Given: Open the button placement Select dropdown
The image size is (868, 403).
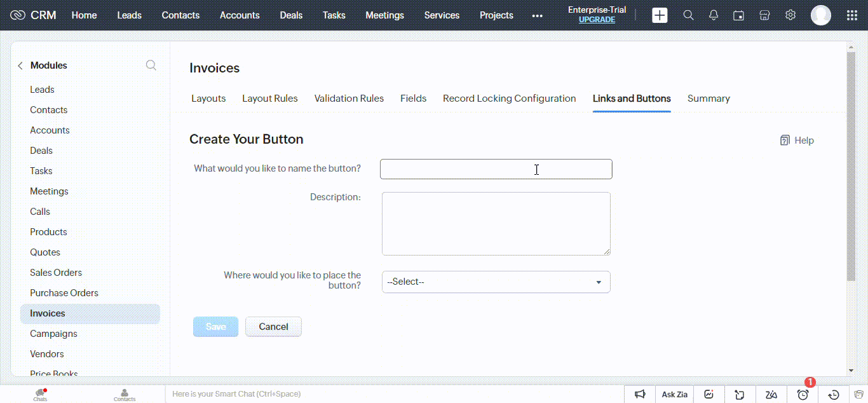Looking at the screenshot, I should pos(496,282).
